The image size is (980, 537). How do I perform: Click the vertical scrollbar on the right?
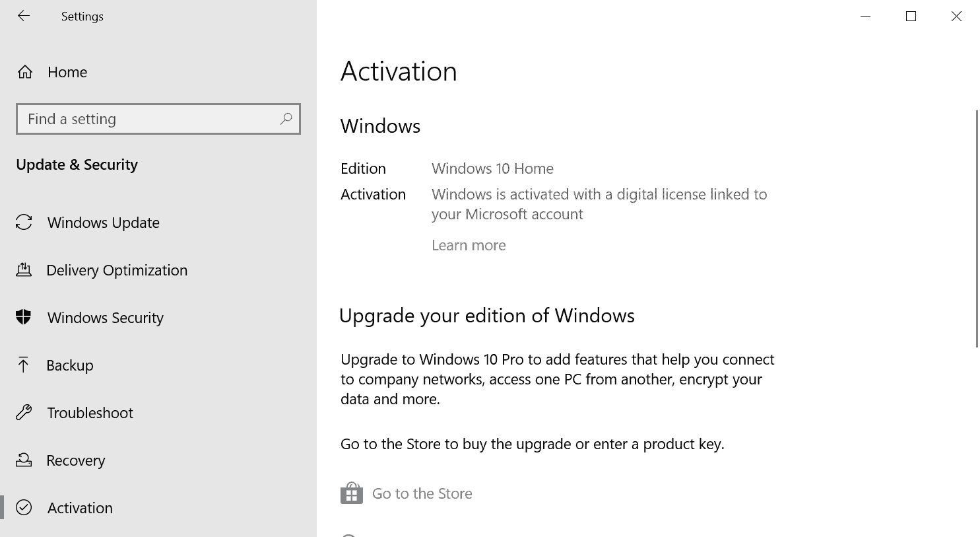(977, 229)
